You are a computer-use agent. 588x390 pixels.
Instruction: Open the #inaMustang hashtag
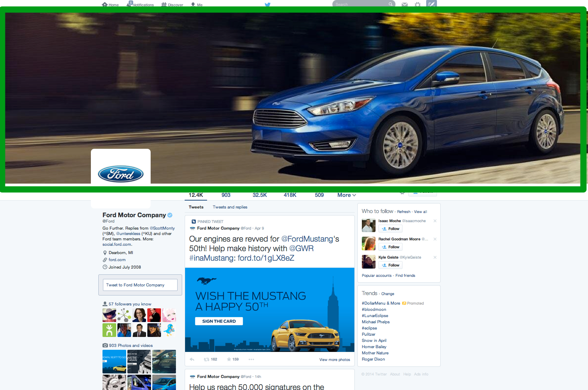tap(212, 258)
